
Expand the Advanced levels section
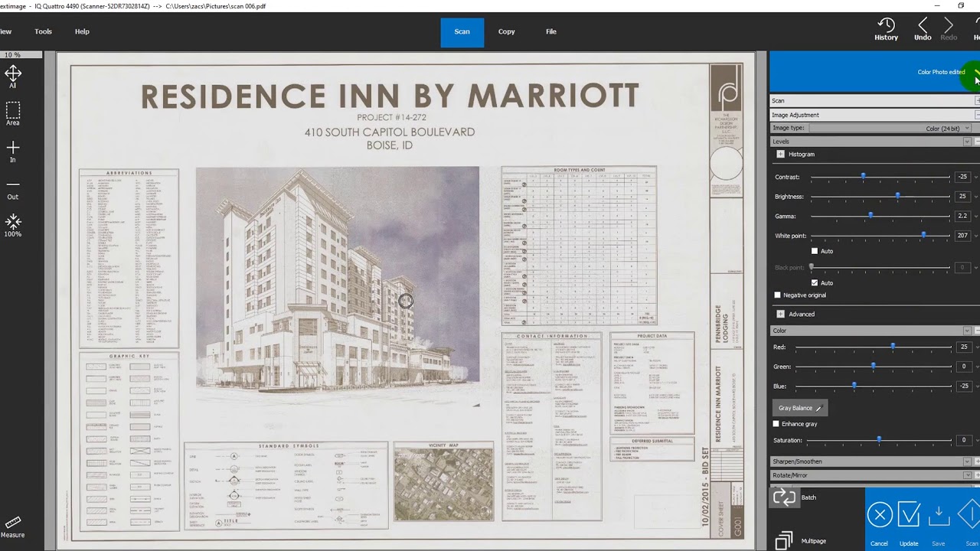click(780, 315)
